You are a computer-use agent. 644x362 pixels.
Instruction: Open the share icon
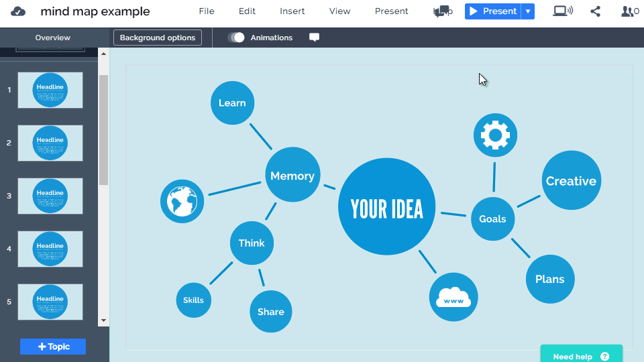pyautogui.click(x=595, y=11)
